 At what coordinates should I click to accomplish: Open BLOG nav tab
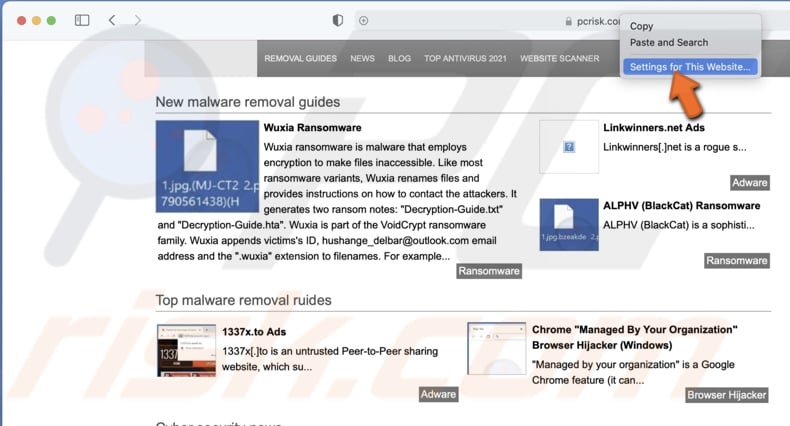[x=399, y=58]
